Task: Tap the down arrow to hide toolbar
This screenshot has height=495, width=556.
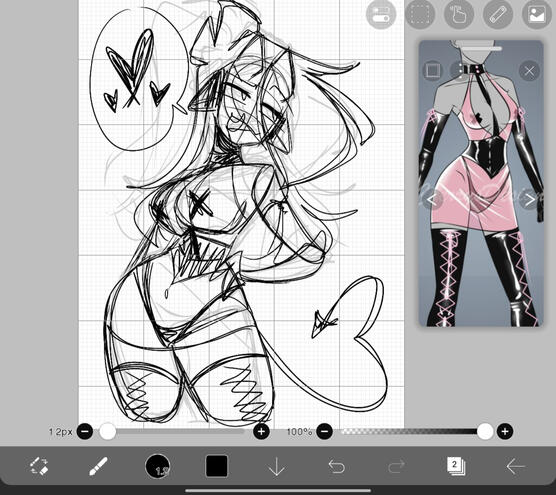Action: [x=276, y=466]
